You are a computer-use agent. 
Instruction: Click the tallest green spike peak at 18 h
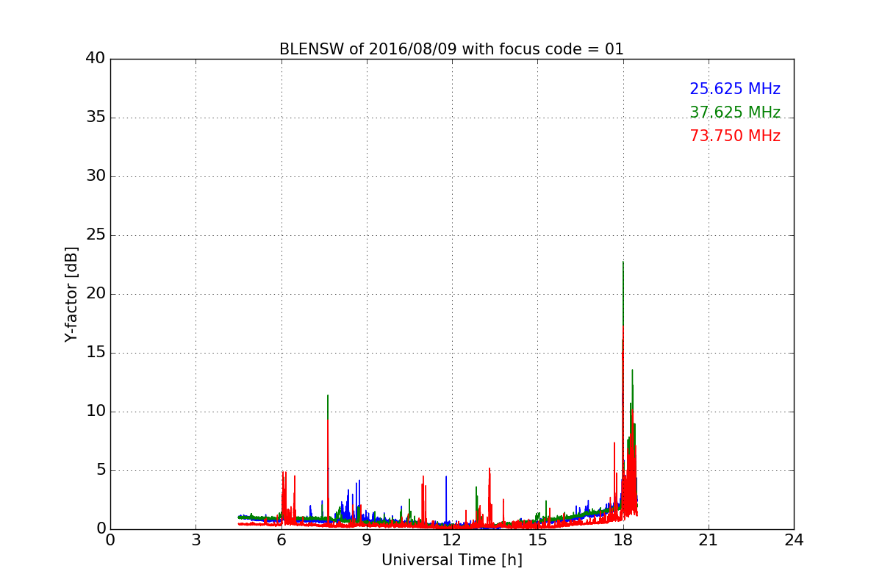click(623, 262)
